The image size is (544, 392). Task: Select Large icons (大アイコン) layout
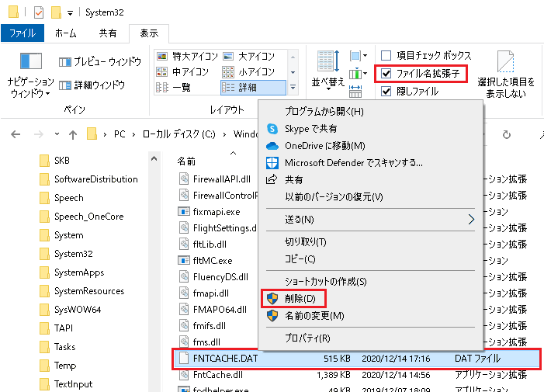tap(249, 56)
